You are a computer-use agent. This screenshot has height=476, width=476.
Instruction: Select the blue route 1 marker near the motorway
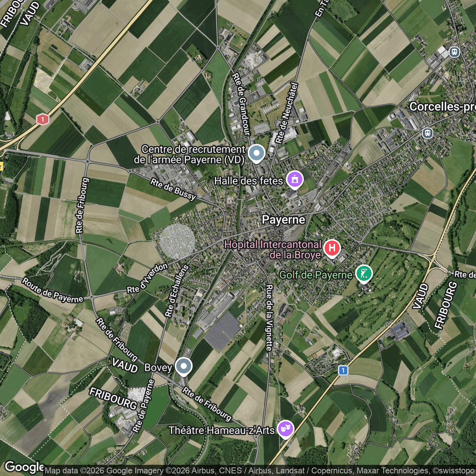[x=342, y=370]
